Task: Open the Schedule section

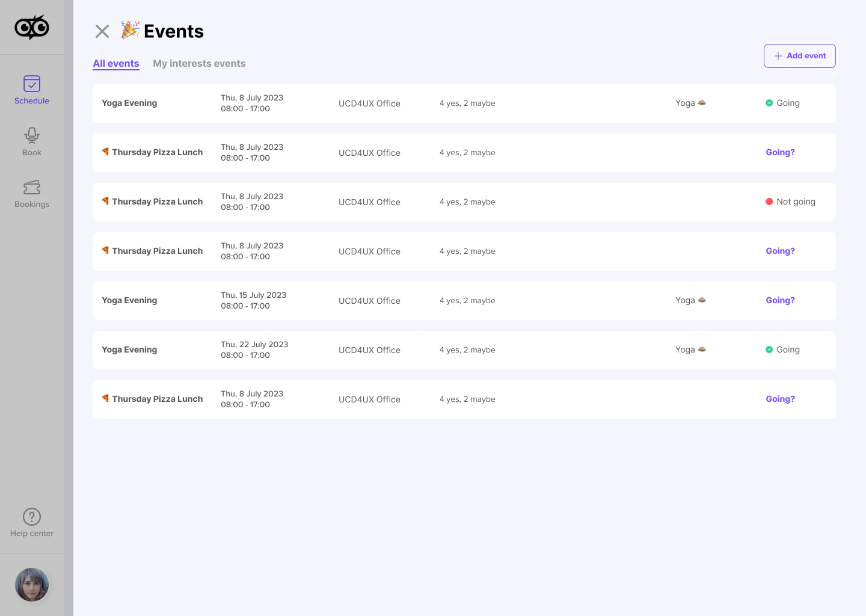Action: (x=32, y=90)
